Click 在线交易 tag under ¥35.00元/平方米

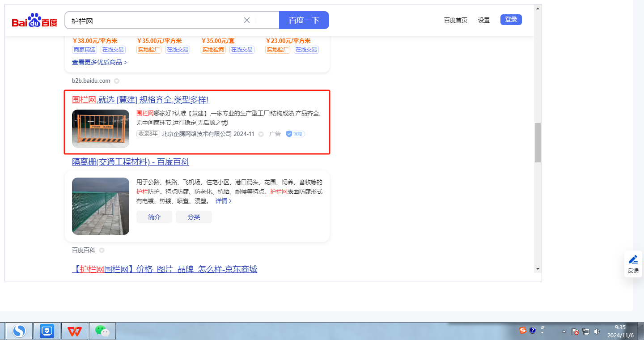coord(178,50)
